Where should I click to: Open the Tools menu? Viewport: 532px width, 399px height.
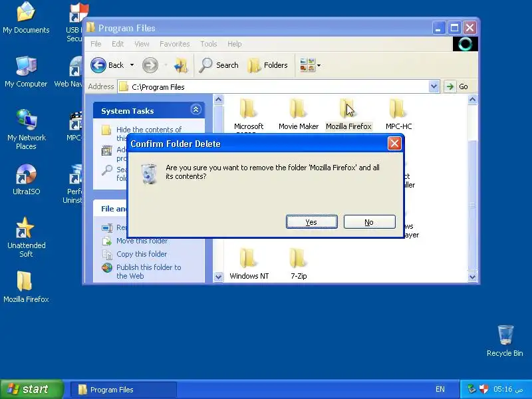click(208, 44)
